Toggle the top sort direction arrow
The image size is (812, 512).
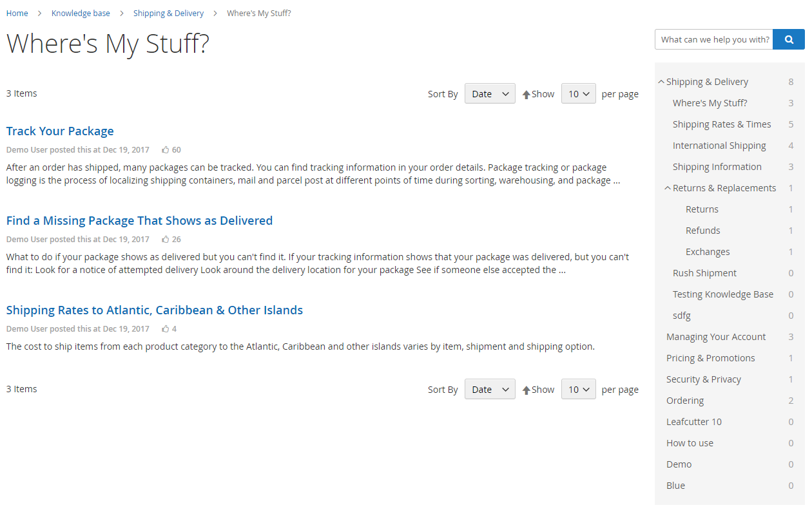pos(526,95)
